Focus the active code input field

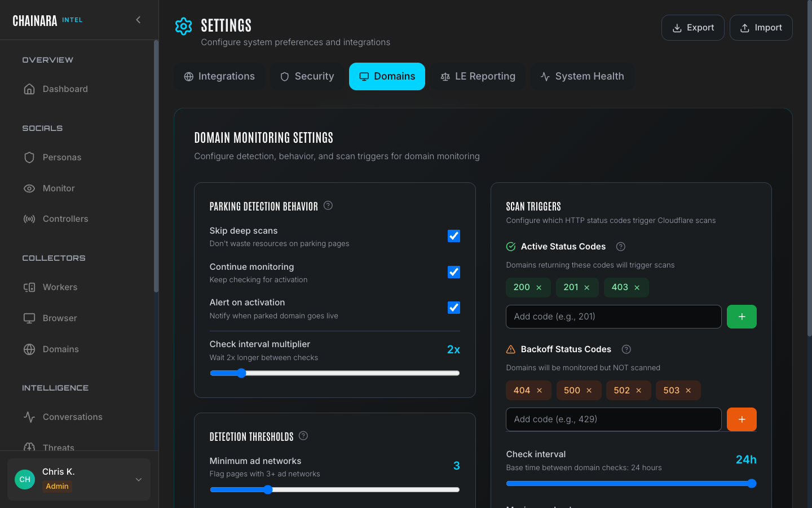coord(614,317)
